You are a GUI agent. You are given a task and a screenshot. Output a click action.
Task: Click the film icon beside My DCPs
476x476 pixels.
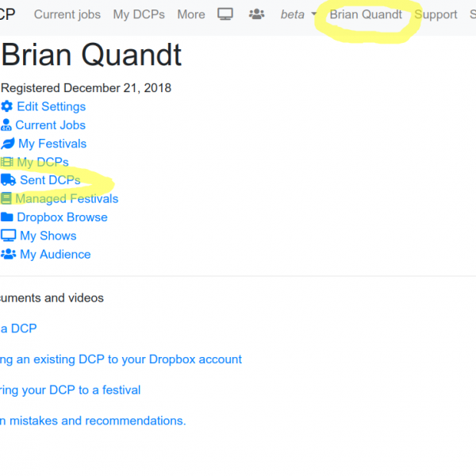pyautogui.click(x=6, y=162)
